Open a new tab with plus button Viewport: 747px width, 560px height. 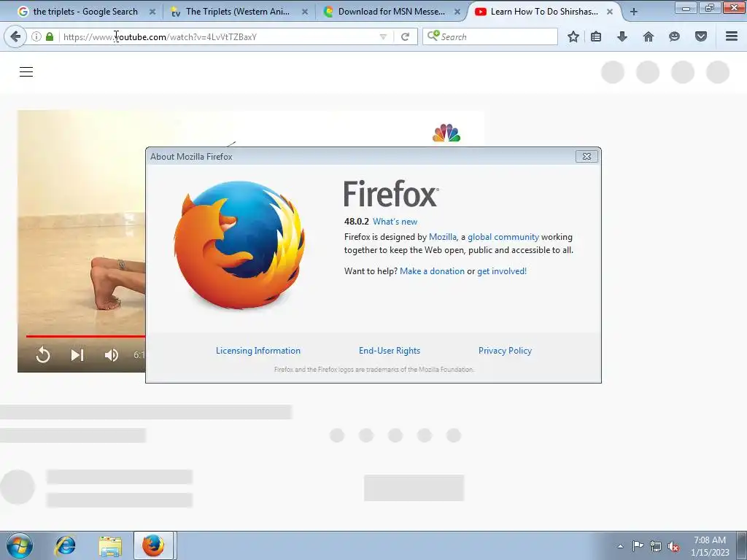click(x=634, y=12)
